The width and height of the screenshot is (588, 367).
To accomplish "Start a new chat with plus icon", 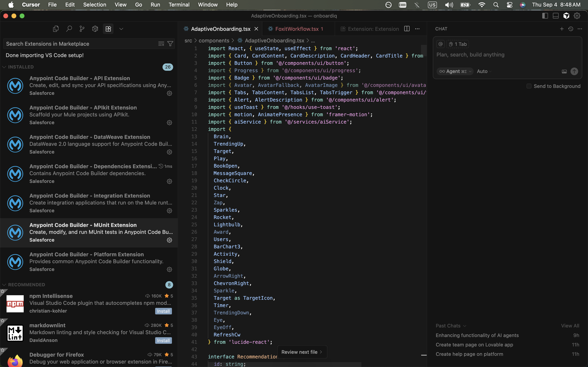I will coord(561,29).
